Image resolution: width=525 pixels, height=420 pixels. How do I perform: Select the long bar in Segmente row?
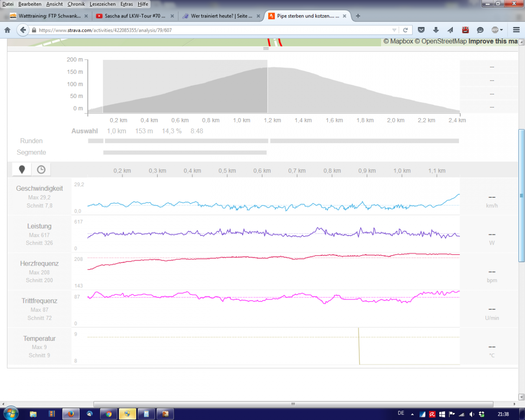(185, 153)
